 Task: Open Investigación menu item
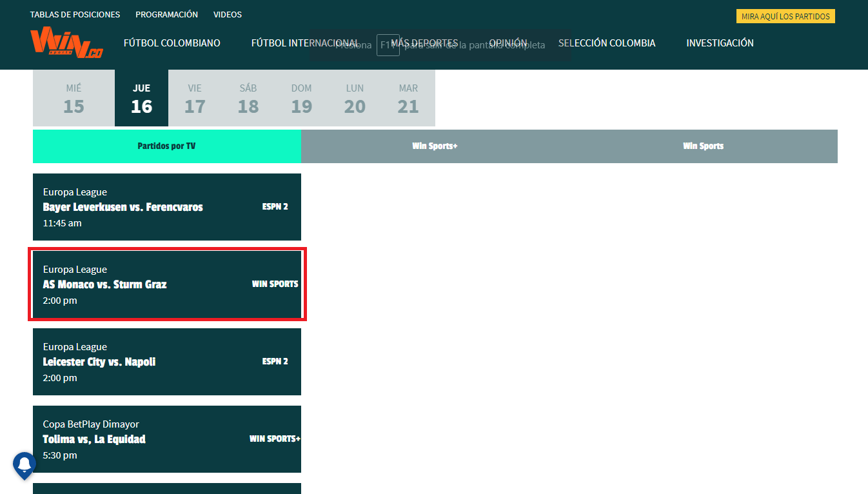point(720,43)
